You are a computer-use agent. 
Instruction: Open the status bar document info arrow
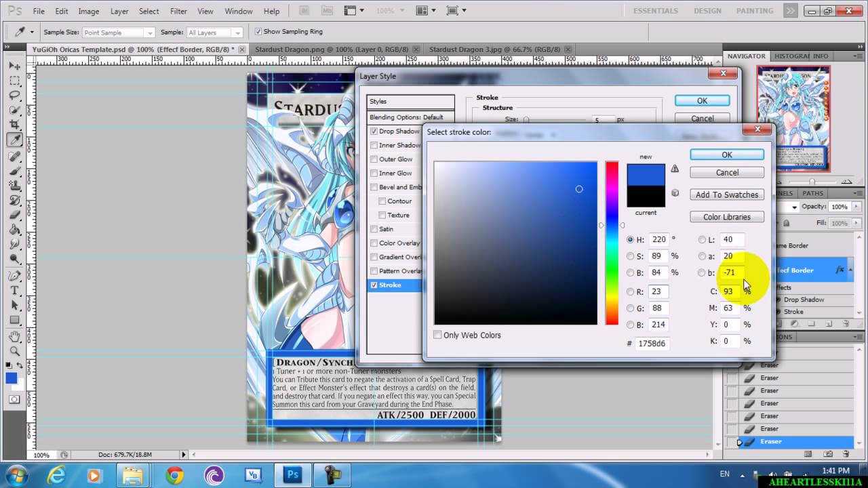click(x=184, y=455)
